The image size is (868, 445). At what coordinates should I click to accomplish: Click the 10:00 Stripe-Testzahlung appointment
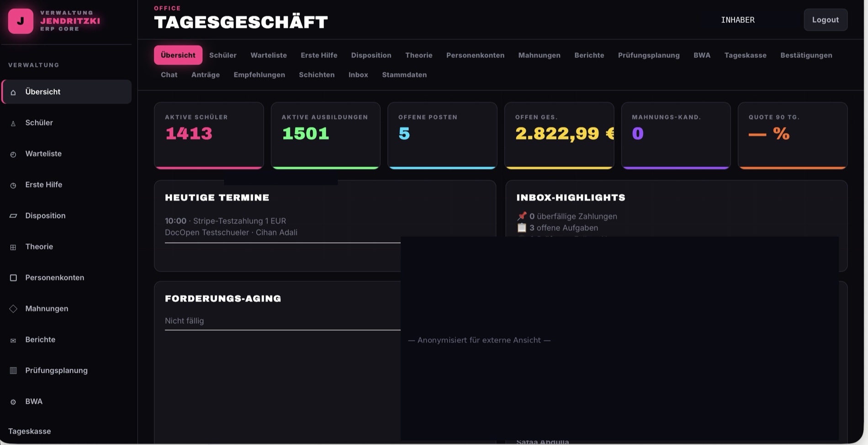click(x=226, y=221)
